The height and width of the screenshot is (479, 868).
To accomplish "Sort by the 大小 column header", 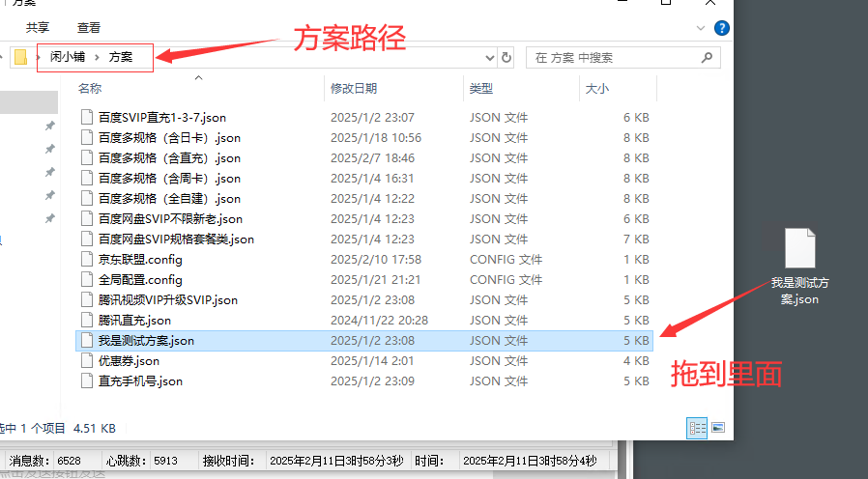I will tap(597, 89).
